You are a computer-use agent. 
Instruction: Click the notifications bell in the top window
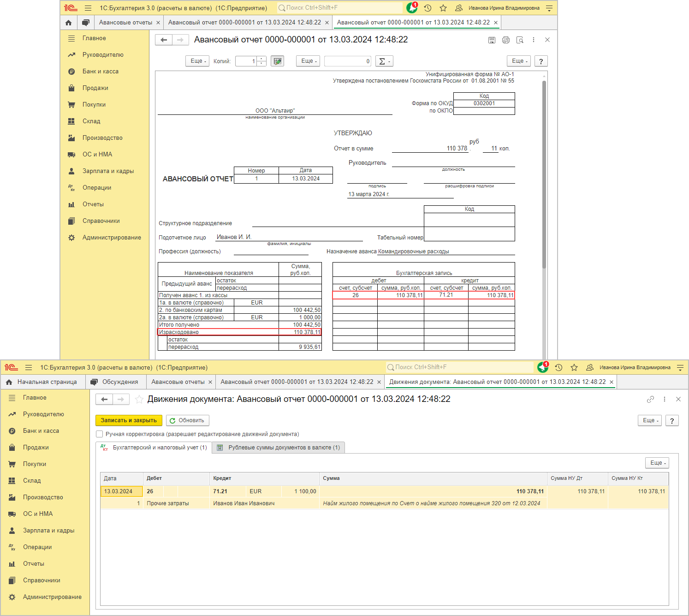pyautogui.click(x=412, y=8)
